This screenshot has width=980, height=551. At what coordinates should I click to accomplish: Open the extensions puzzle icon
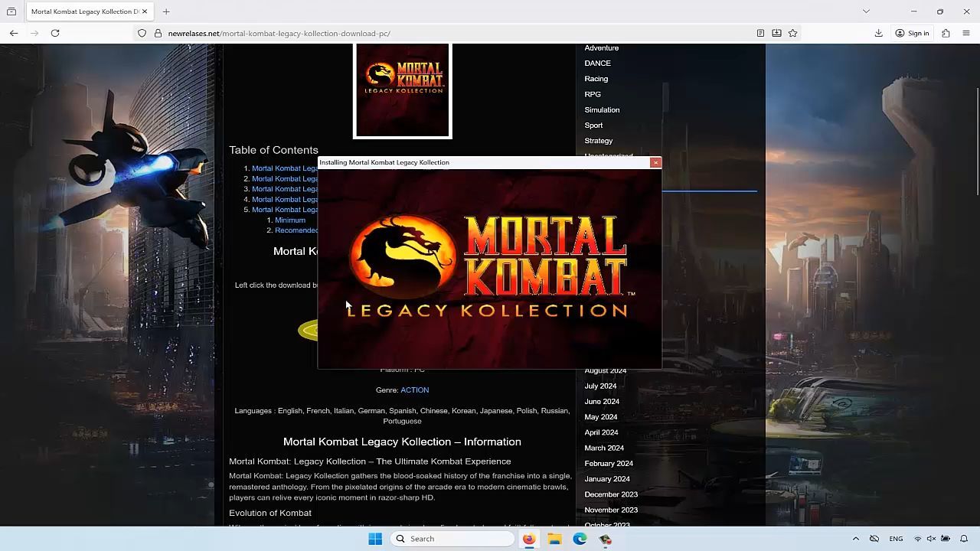point(946,33)
